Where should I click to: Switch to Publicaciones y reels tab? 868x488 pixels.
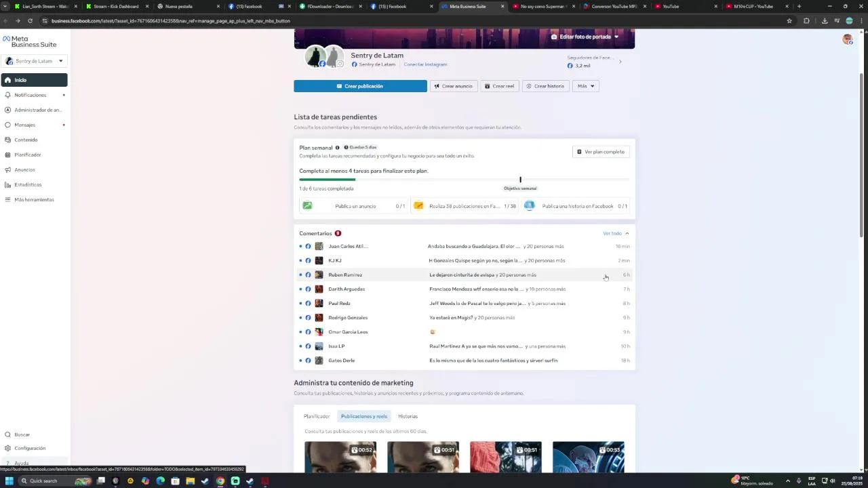(364, 416)
